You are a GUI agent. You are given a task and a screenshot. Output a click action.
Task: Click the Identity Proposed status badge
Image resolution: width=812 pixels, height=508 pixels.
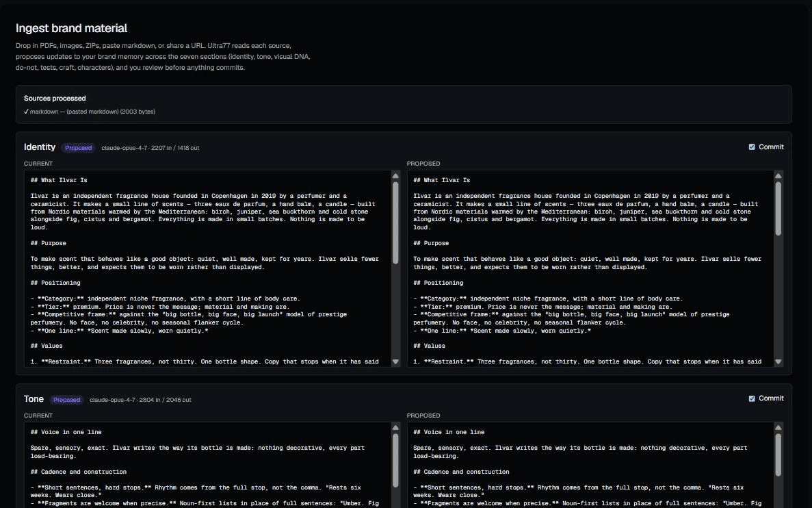tap(78, 148)
